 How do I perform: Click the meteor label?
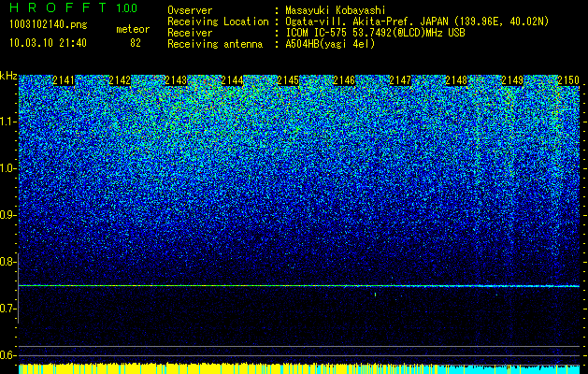(133, 29)
